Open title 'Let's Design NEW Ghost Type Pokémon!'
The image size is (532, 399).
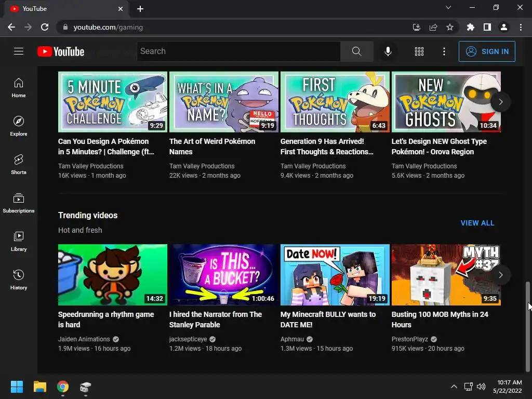click(x=439, y=147)
